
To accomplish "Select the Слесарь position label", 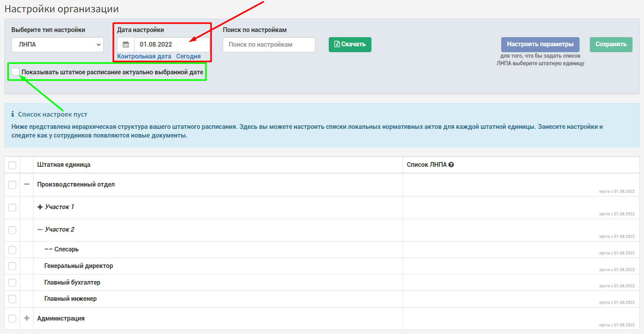I will pos(66,249).
